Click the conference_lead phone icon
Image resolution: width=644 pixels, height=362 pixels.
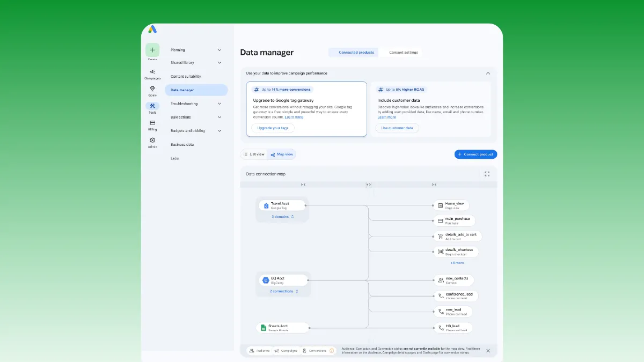[441, 295]
